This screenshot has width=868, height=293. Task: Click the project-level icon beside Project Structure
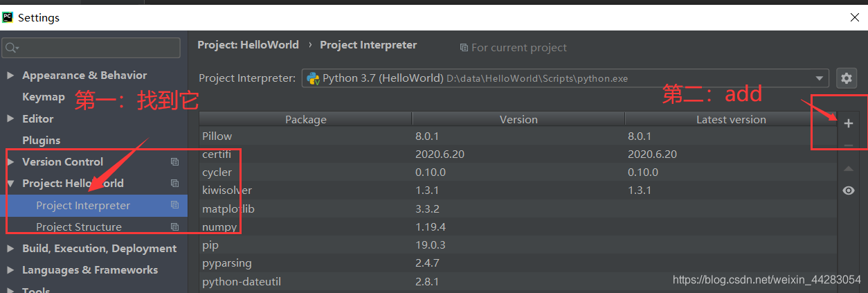(x=174, y=227)
